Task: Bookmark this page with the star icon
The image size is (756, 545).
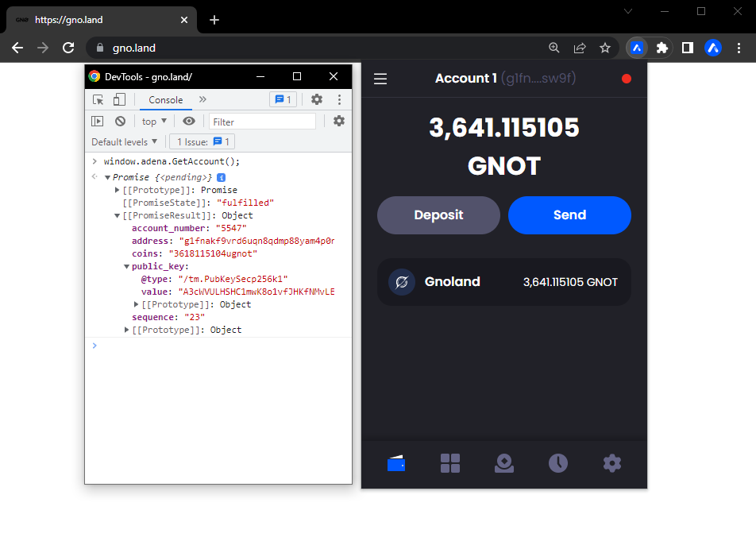Action: [x=604, y=48]
